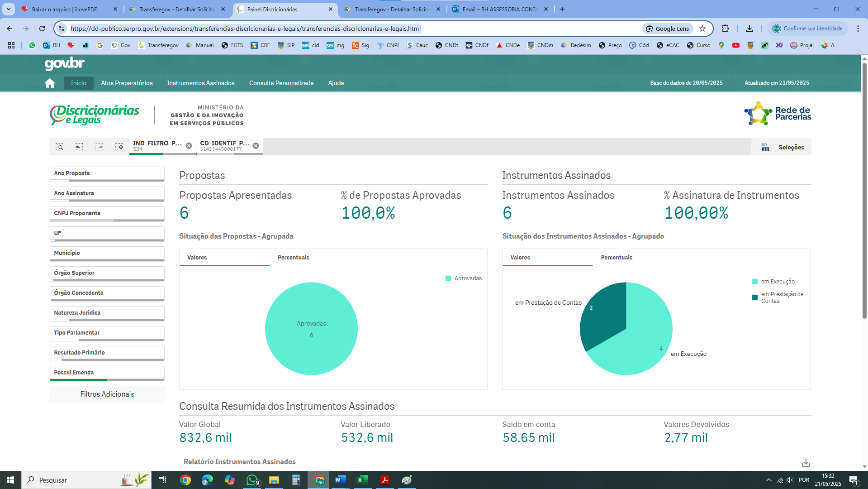Expand Possui Emenda filter
This screenshot has width=868, height=489.
coord(107,373)
